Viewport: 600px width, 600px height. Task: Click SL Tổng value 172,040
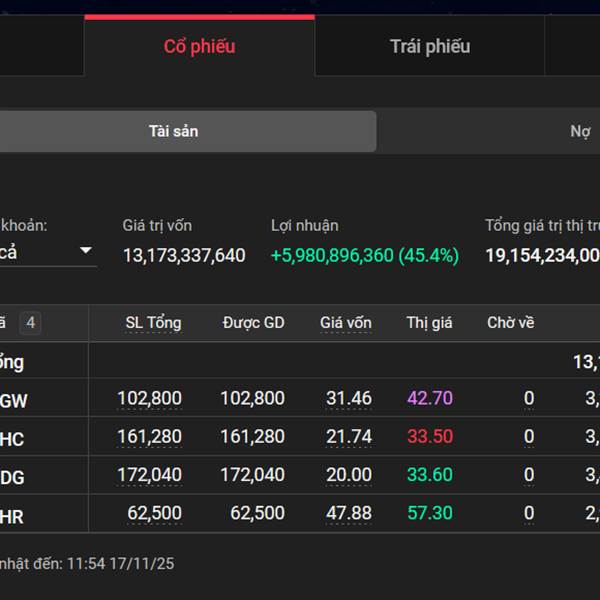pos(150,474)
